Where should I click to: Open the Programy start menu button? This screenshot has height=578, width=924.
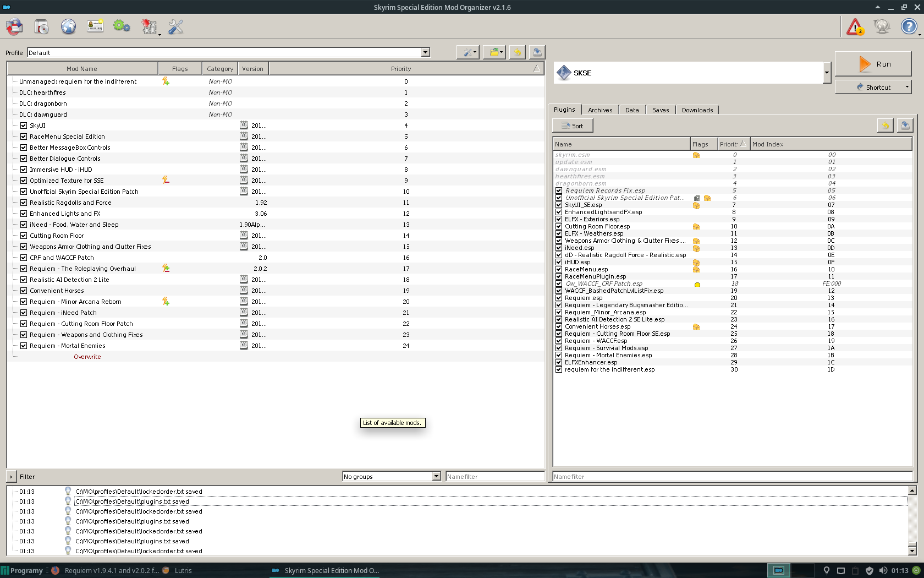tap(22, 570)
